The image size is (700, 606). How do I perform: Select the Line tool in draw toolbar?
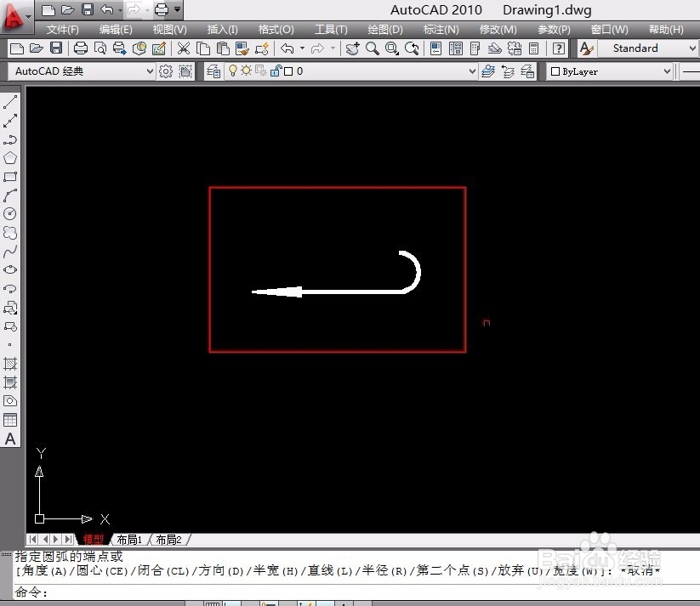click(x=10, y=102)
